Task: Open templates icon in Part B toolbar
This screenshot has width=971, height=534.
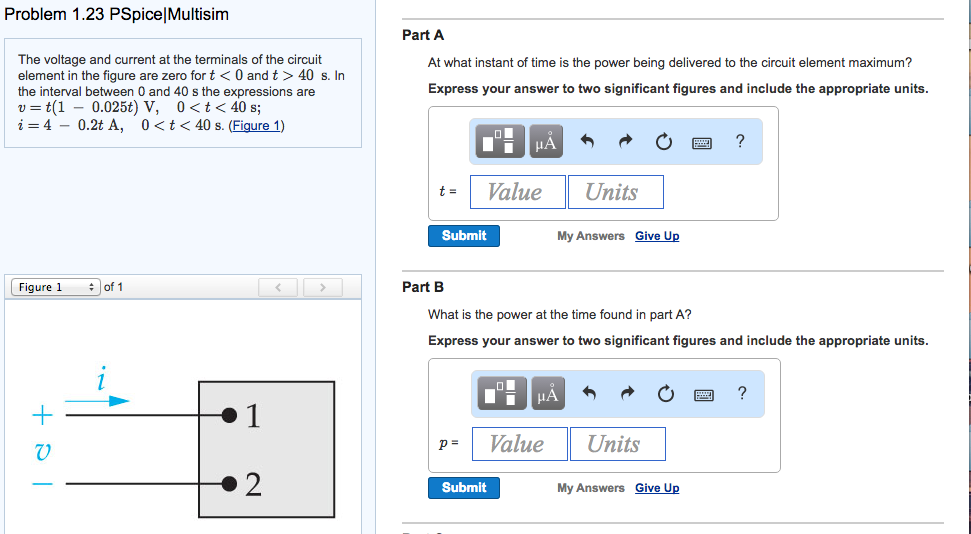Action: point(502,394)
